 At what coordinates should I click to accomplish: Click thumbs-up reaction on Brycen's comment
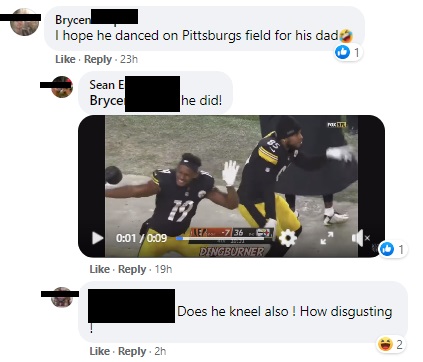342,52
